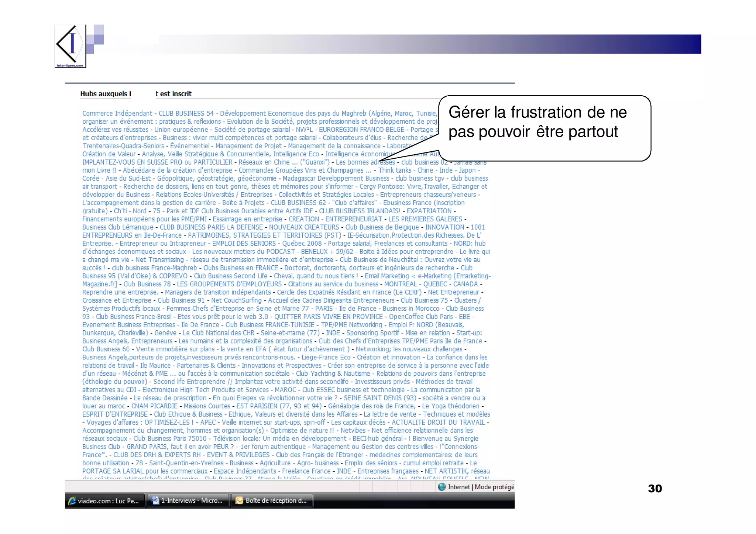756x534 pixels.
Task: Click the Internet zone globe icon
Action: click(x=441, y=487)
